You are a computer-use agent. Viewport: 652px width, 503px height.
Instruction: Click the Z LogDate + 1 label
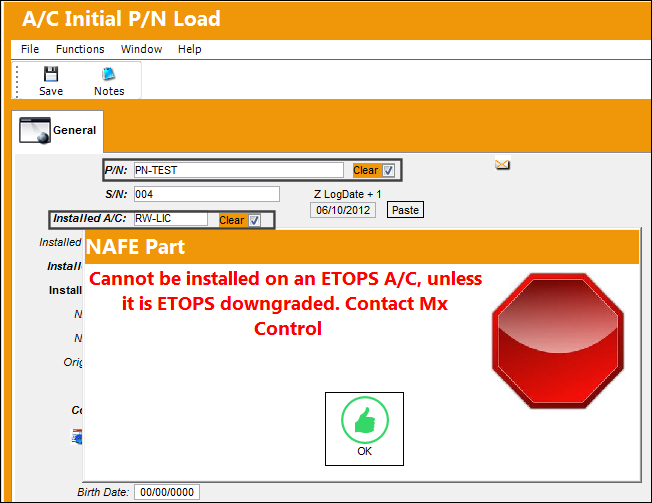[348, 194]
